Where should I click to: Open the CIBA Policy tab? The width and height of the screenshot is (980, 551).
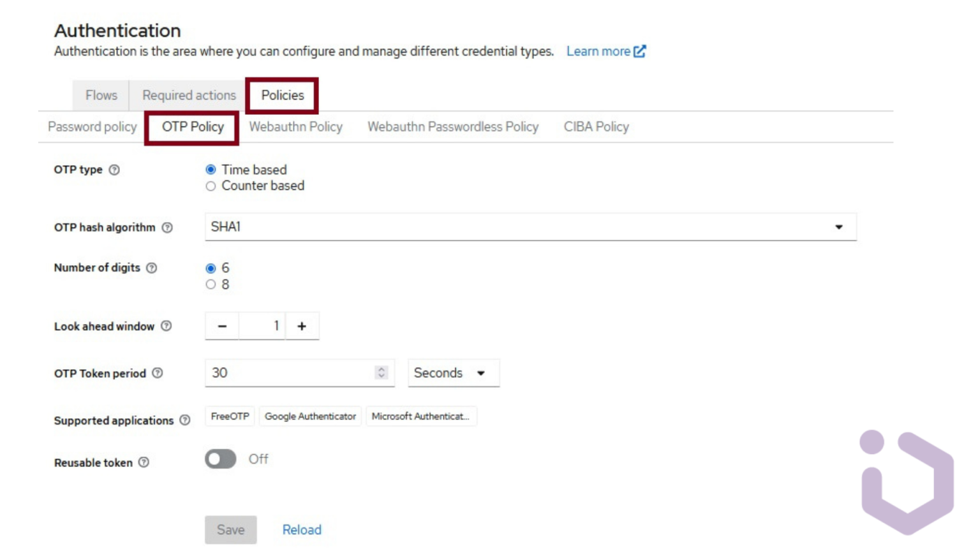pyautogui.click(x=596, y=127)
